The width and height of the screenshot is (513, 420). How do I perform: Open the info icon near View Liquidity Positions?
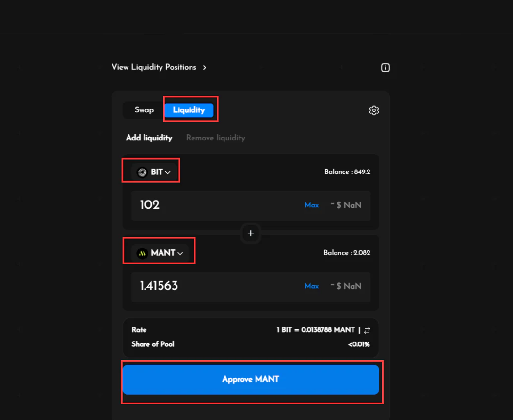385,68
